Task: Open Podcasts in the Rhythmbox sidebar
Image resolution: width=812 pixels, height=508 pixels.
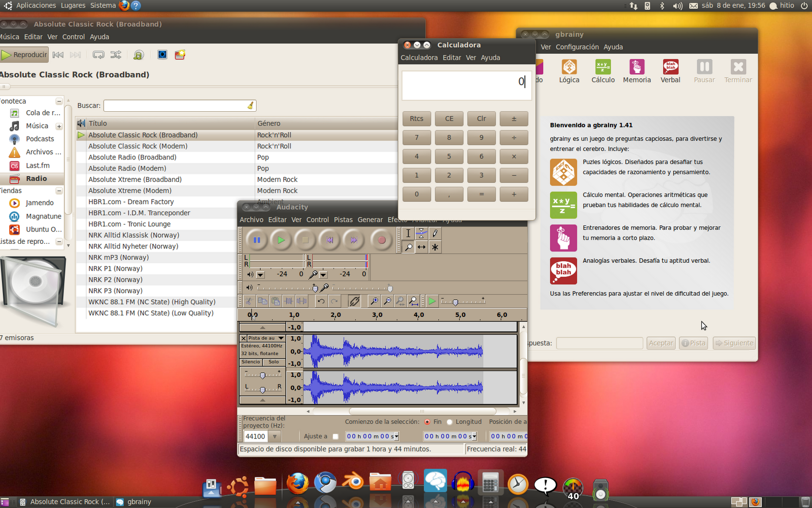Action: point(40,139)
